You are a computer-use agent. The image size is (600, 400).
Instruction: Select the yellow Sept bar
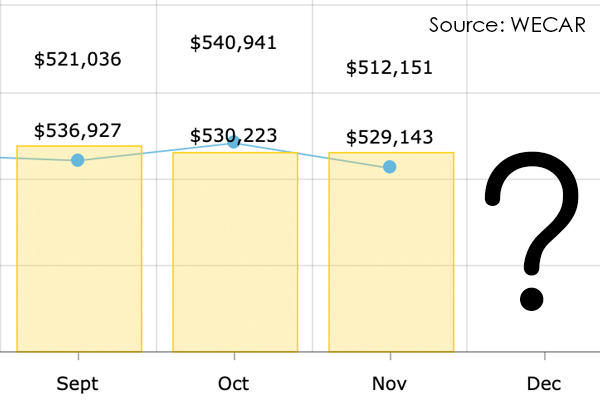(79, 260)
